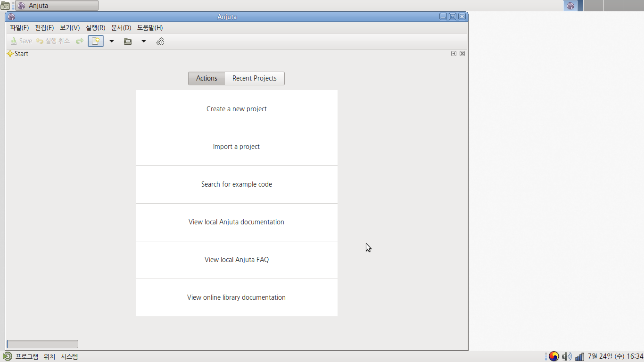This screenshot has width=644, height=362.
Task: Click the Start panel left-arrow icon
Action: coord(454,54)
